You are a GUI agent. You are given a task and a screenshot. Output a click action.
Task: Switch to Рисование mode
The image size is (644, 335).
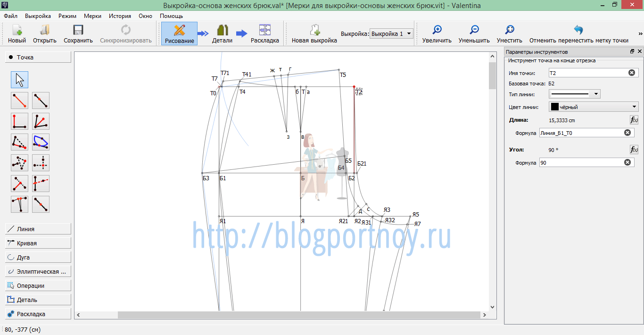(179, 34)
